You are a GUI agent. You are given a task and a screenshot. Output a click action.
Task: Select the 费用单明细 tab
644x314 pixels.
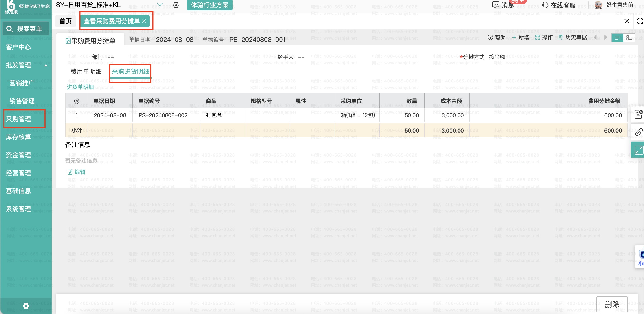(86, 71)
